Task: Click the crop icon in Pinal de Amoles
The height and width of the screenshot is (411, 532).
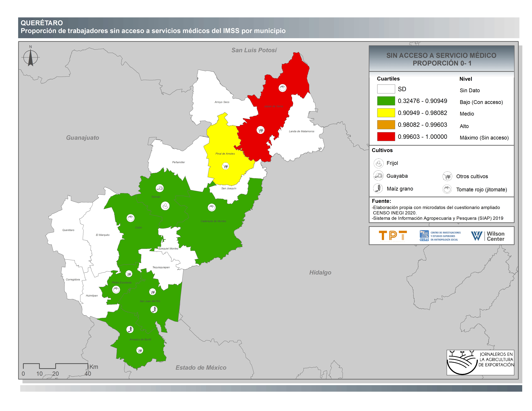Action: click(x=226, y=166)
